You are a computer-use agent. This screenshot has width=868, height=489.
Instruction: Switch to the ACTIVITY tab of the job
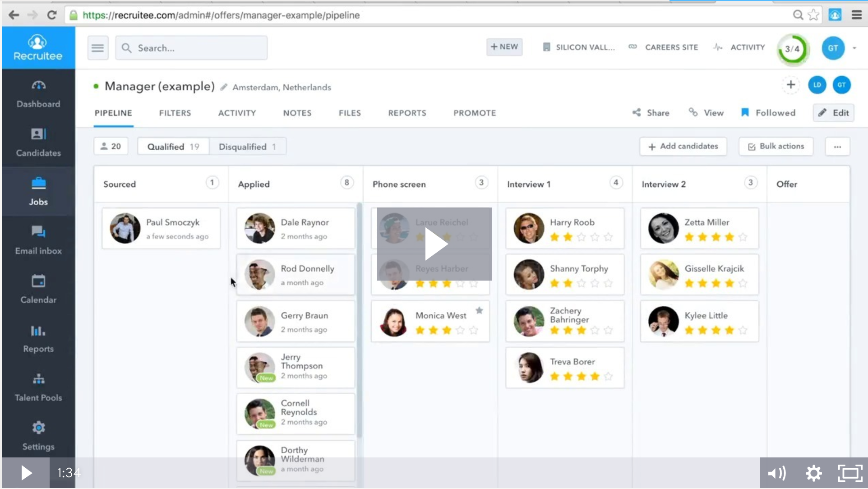(237, 113)
